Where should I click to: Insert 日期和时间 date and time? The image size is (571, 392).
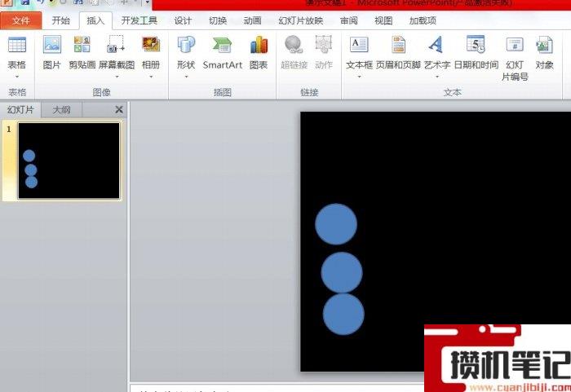point(476,52)
